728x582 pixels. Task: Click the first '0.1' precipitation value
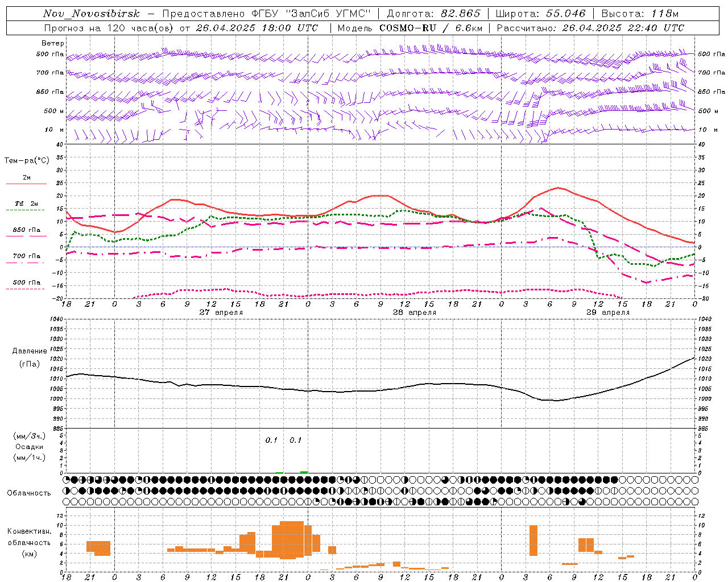(x=271, y=440)
